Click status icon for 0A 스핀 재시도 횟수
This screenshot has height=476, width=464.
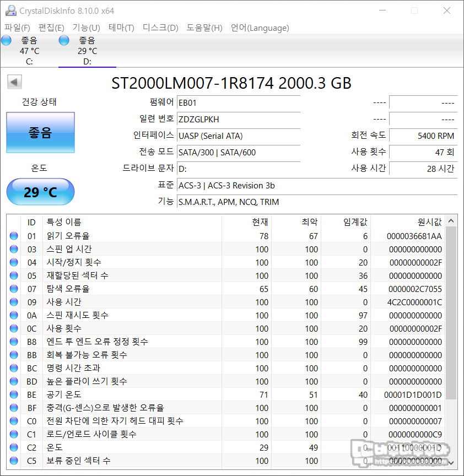pos(14,315)
